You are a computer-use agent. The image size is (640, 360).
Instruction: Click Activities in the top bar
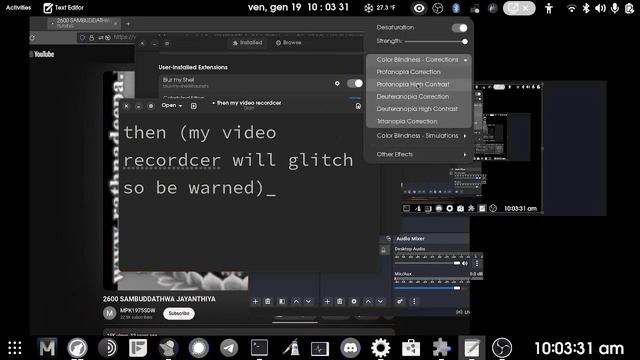click(18, 7)
